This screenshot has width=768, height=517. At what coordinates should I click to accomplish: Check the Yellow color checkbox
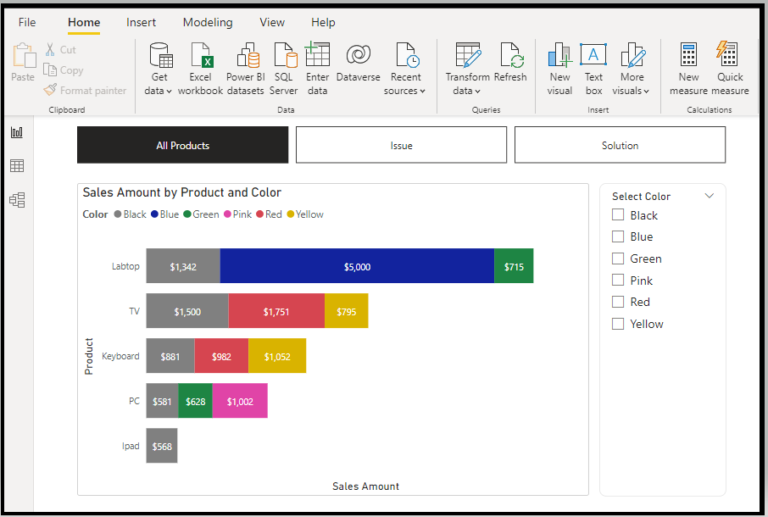pyautogui.click(x=618, y=324)
